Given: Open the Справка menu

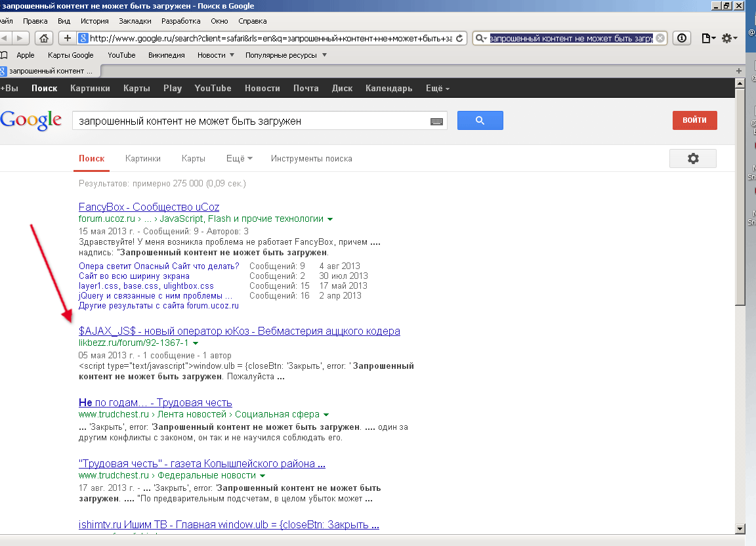Looking at the screenshot, I should click(252, 21).
